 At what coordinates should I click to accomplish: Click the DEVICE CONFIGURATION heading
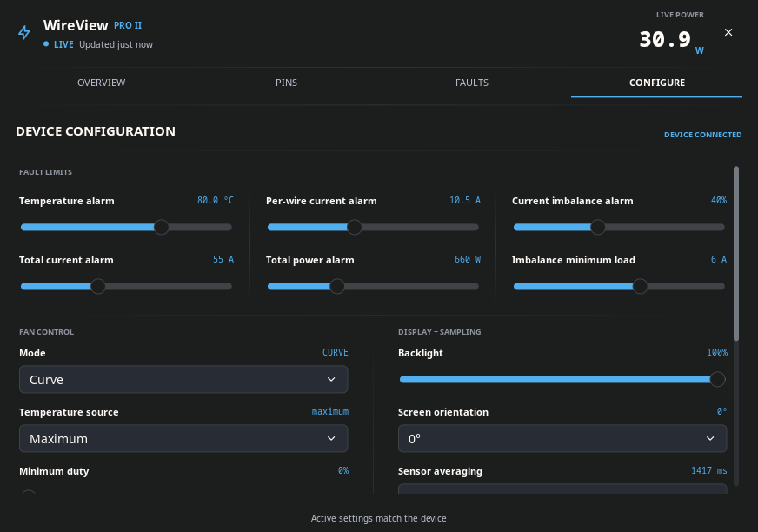96,131
